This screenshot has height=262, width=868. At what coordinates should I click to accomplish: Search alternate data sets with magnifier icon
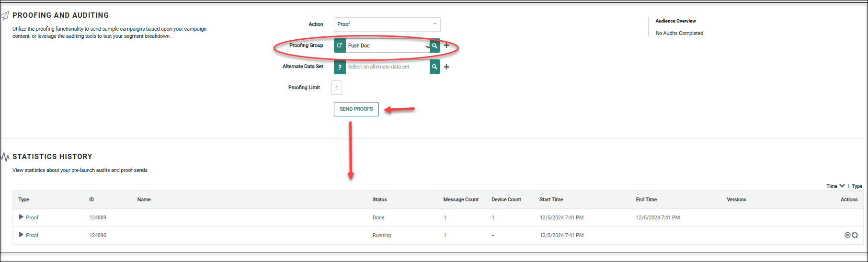(434, 67)
